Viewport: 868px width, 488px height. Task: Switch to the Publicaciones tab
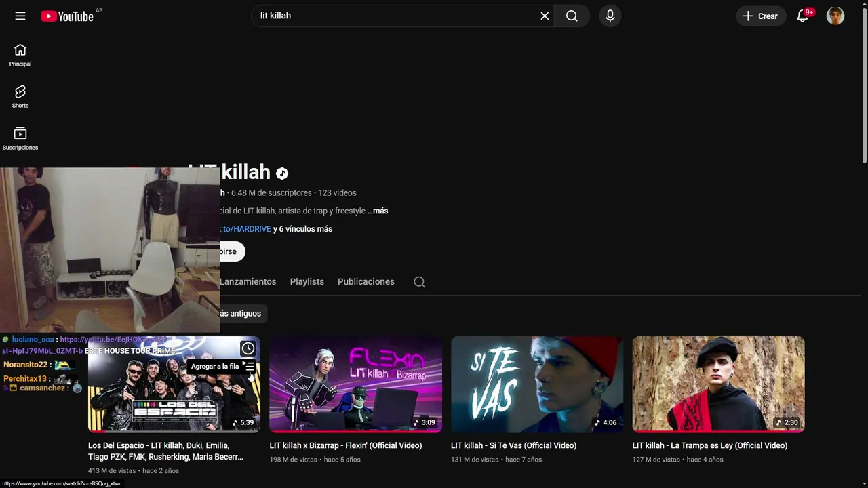point(366,282)
